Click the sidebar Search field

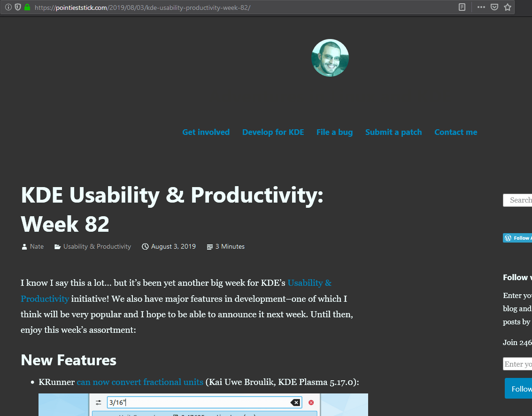pyautogui.click(x=517, y=200)
